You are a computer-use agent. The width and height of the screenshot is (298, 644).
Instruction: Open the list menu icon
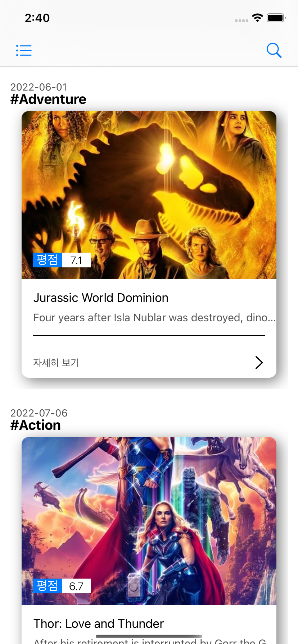[x=24, y=50]
